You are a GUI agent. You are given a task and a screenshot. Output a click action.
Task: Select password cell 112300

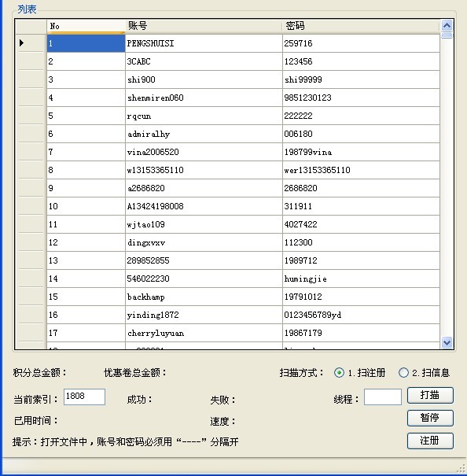point(361,242)
